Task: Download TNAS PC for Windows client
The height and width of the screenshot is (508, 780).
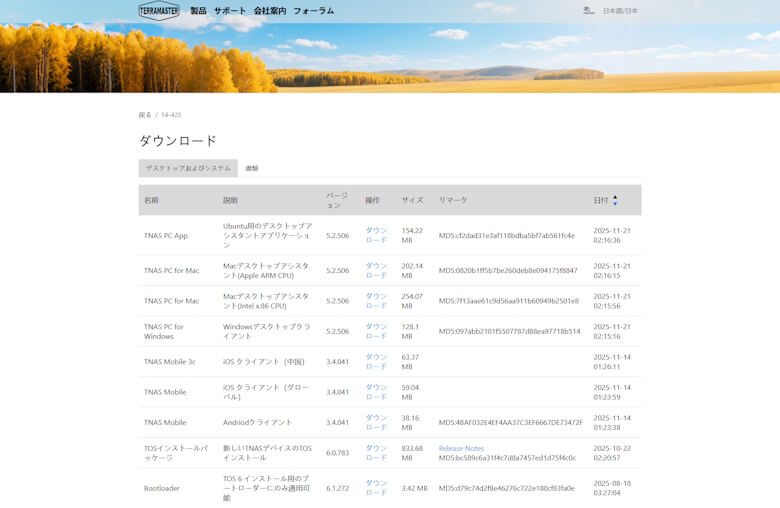Action: coord(376,331)
